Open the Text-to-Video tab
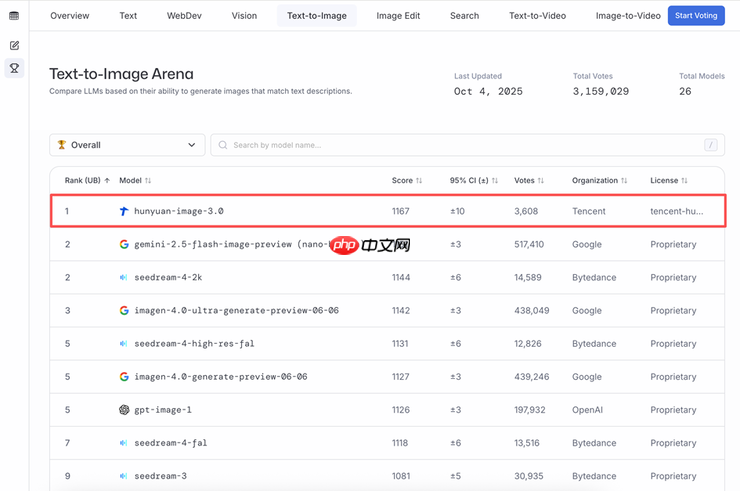 537,16
